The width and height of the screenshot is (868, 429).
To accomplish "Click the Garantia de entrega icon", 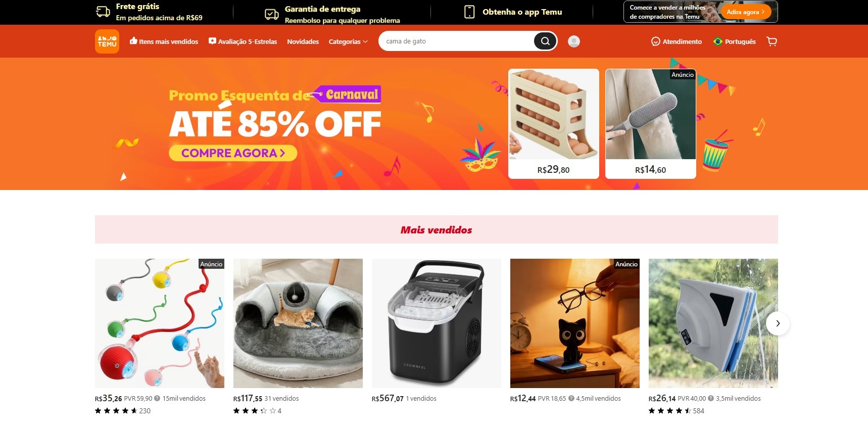I will (272, 14).
